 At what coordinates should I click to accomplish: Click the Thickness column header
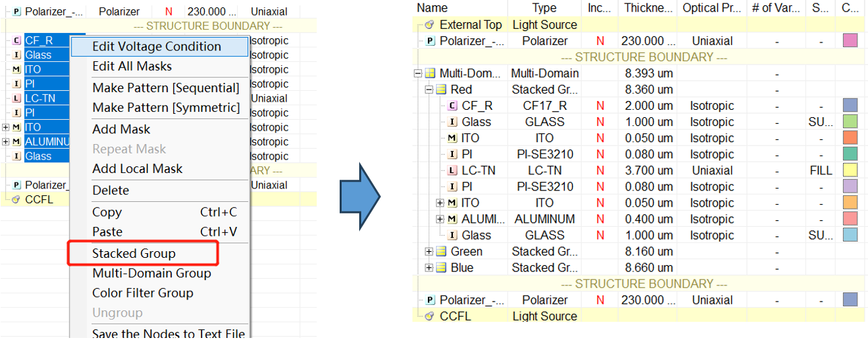click(648, 8)
